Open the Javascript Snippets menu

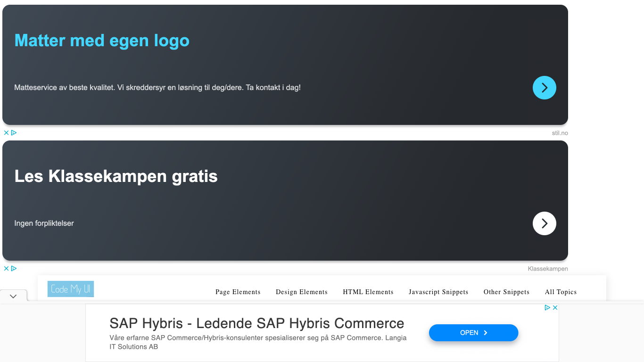click(438, 292)
